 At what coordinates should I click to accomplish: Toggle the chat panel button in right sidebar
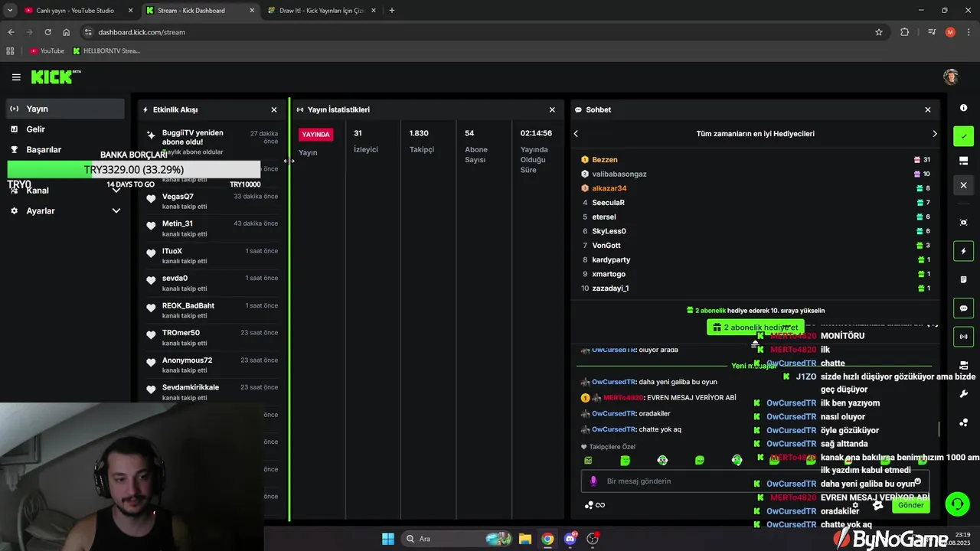(x=963, y=308)
